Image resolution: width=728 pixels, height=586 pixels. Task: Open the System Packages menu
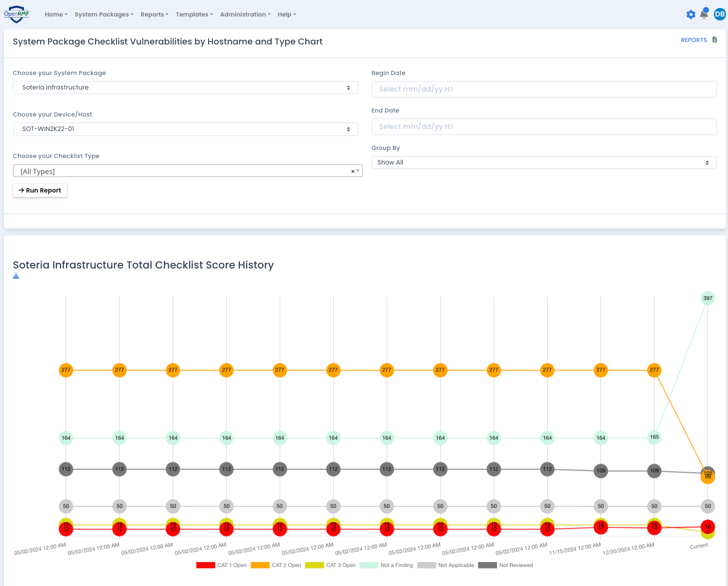[104, 14]
